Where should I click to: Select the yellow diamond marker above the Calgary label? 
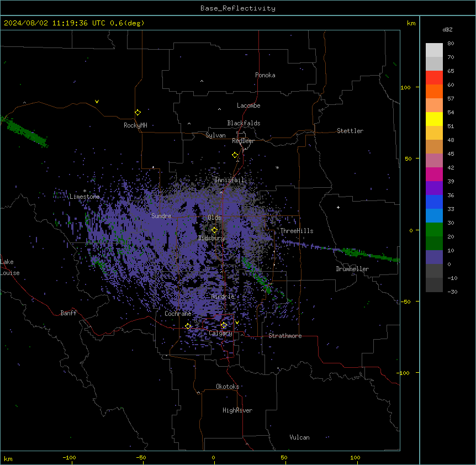pos(224,325)
